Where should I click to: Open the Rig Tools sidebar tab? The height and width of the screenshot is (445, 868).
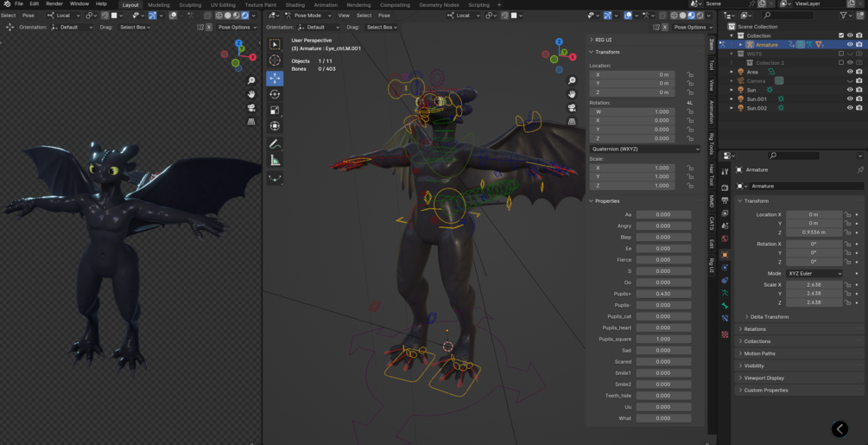tap(712, 144)
